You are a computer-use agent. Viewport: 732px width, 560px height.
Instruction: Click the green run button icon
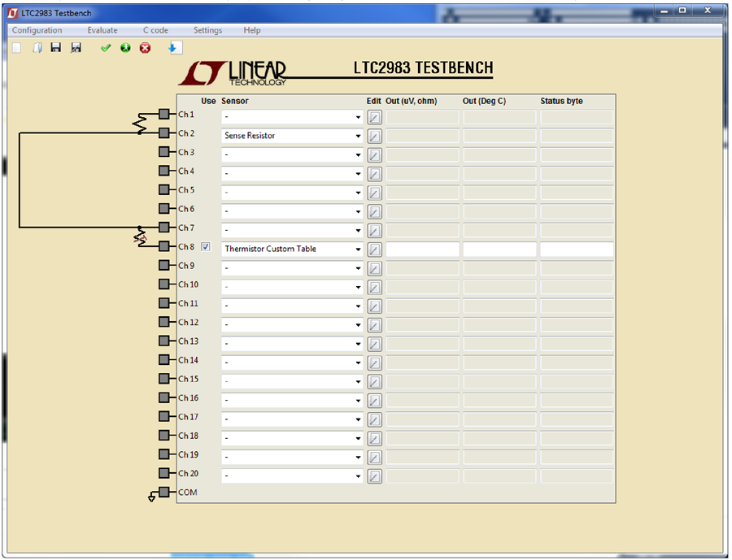tap(125, 48)
